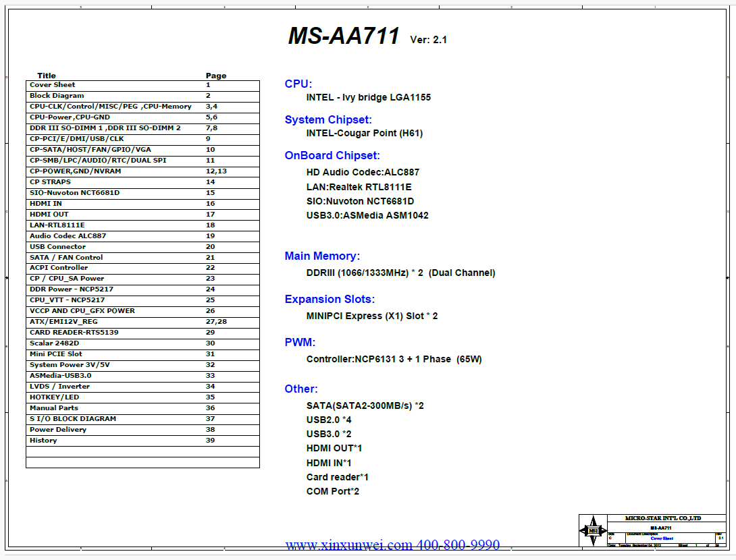
Task: Select 'CP-PCI/E/DMI/USB/CLK' entry
Action: 142,139
